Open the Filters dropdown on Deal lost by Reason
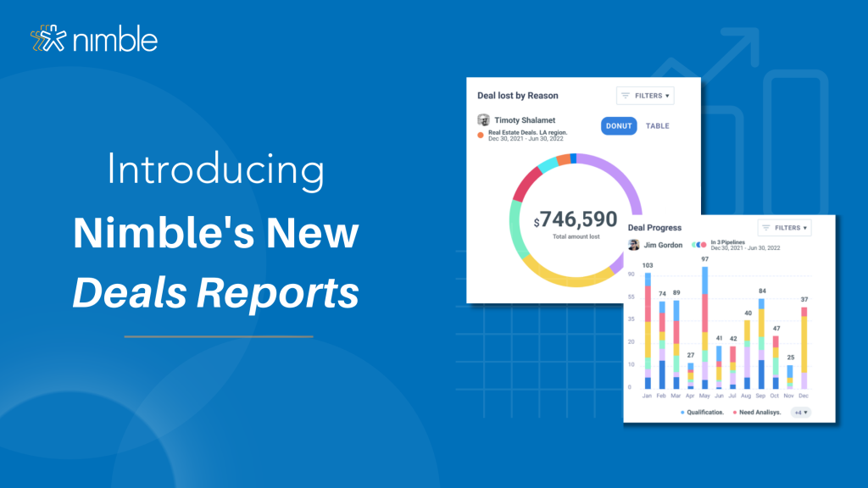 point(645,95)
